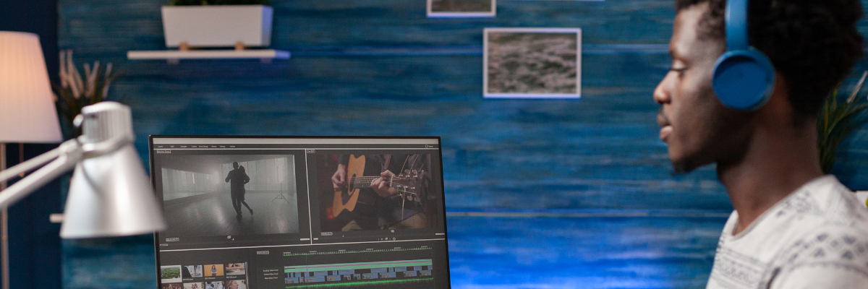The height and width of the screenshot is (289, 868).
Task: Click the timecode field below the dancing preview
Action: 172,239
